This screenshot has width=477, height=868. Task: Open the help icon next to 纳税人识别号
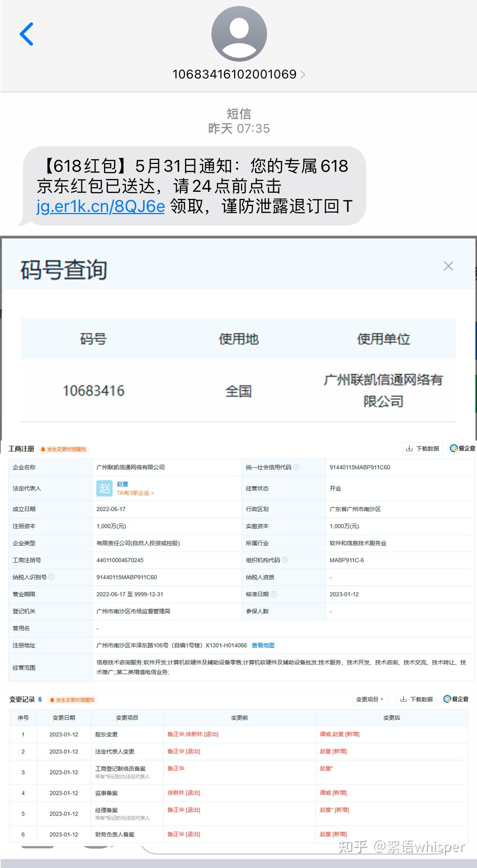tap(52, 577)
